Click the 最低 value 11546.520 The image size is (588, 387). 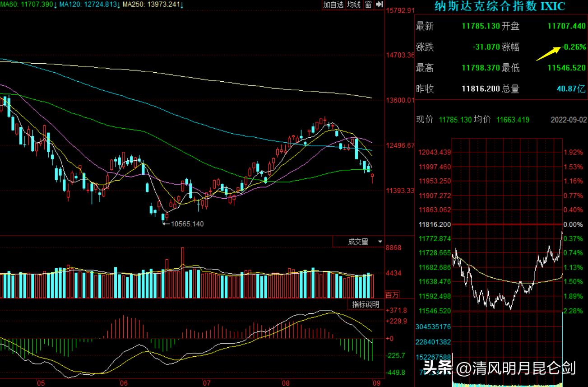(x=567, y=68)
